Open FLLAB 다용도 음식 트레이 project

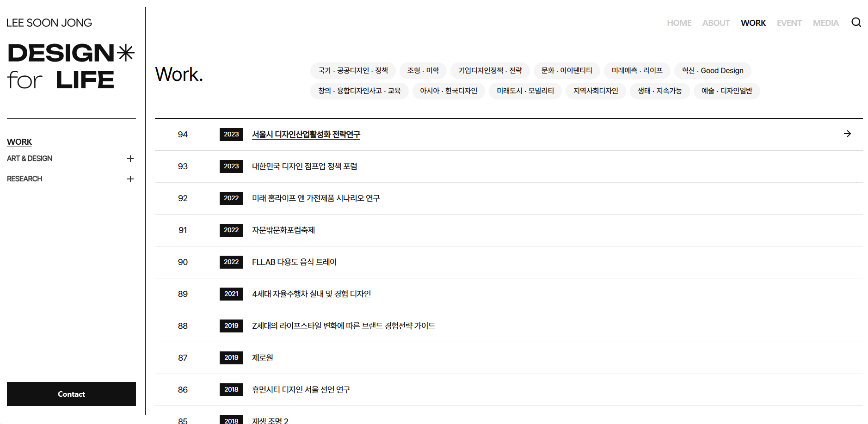[x=294, y=262]
